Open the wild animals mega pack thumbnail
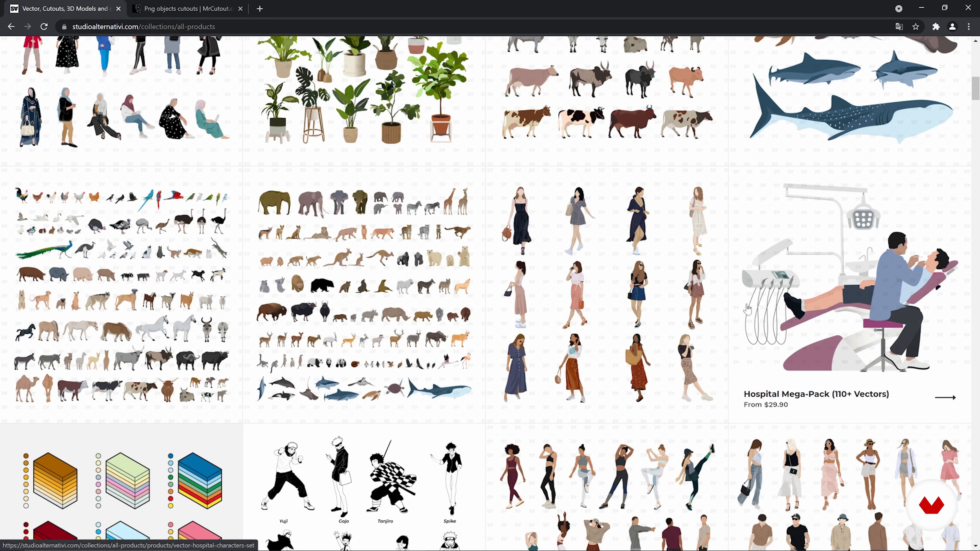The height and width of the screenshot is (551, 980). click(364, 295)
